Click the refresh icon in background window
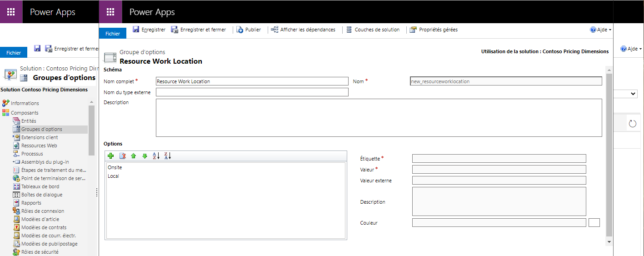 (x=632, y=123)
